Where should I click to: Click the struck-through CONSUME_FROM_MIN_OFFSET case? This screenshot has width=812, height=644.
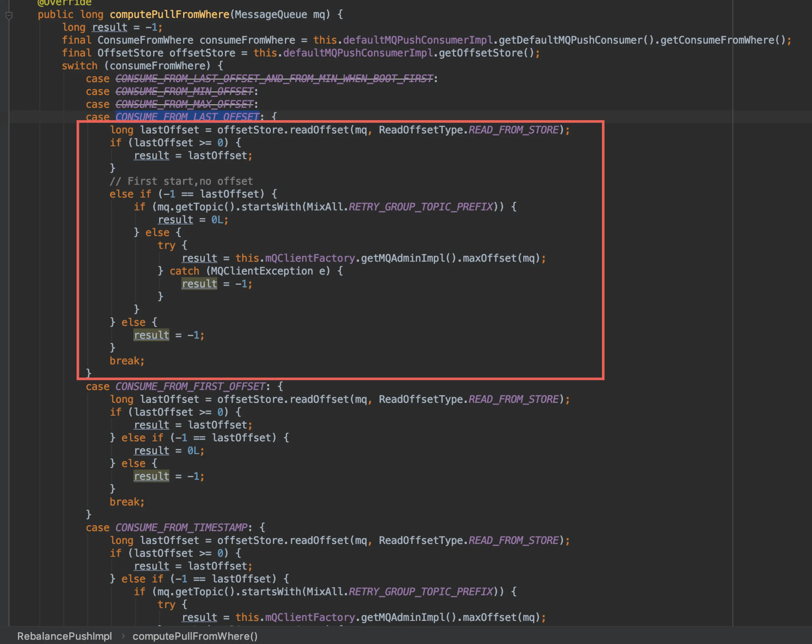click(x=184, y=91)
